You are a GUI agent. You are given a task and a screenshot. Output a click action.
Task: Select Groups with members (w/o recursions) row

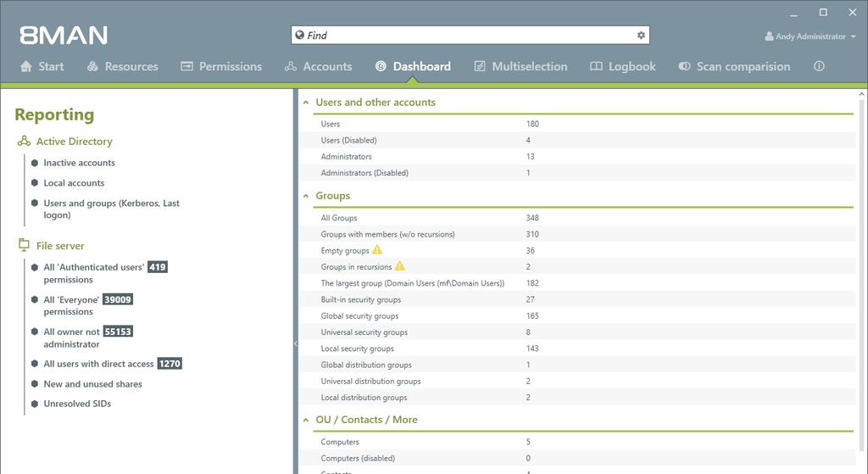coord(576,234)
